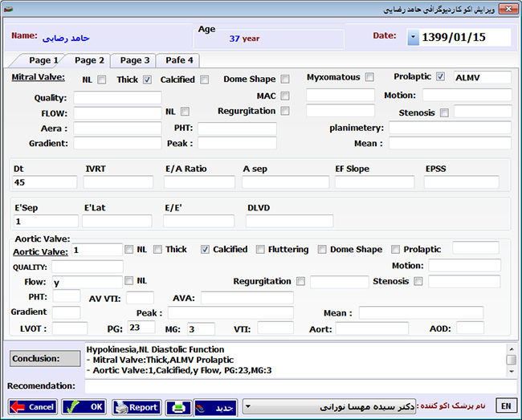
Task: Uncheck Mitral Valve Thick checkbox
Action: tap(148, 80)
